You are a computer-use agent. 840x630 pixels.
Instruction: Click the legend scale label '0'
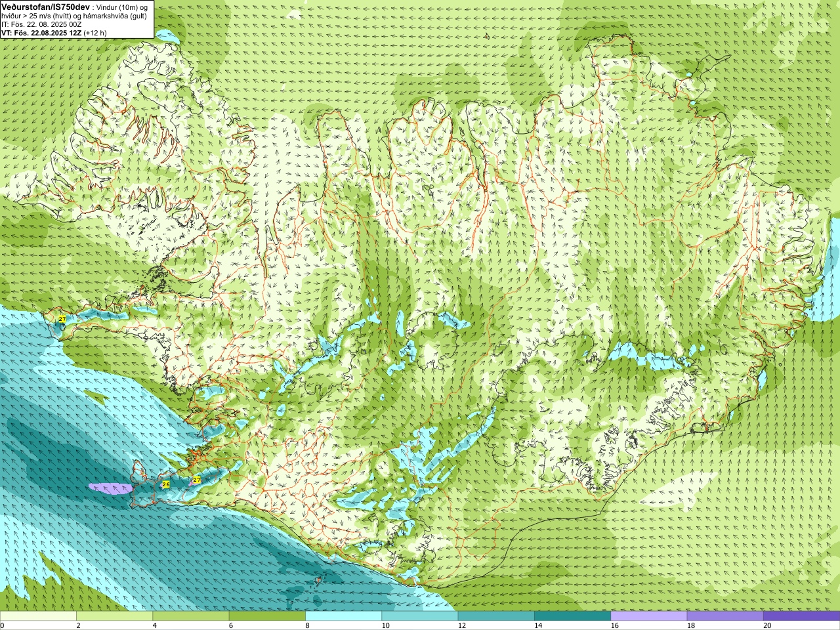click(x=2, y=625)
